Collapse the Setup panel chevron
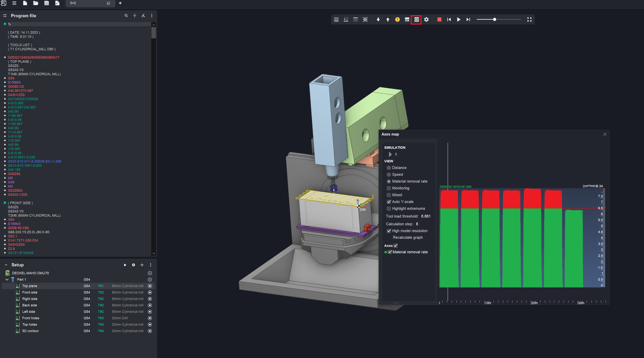Image resolution: width=644 pixels, height=358 pixels. [x=6, y=265]
